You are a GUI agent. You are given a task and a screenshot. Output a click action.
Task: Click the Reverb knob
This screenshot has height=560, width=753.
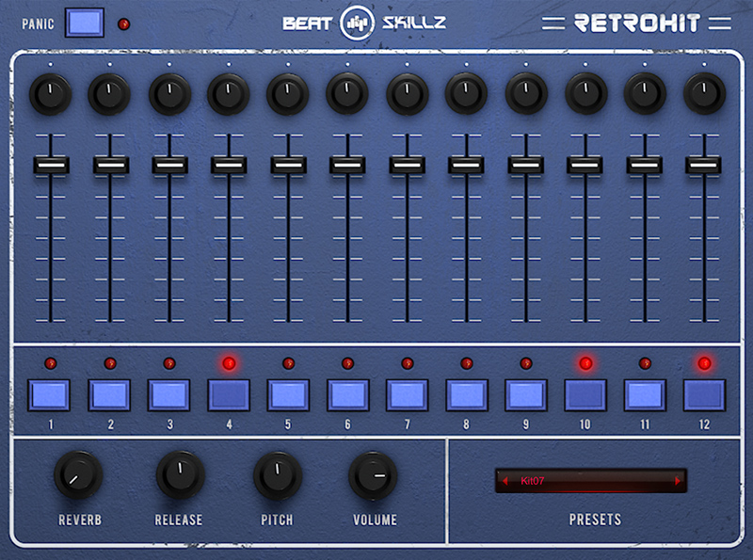(x=78, y=474)
